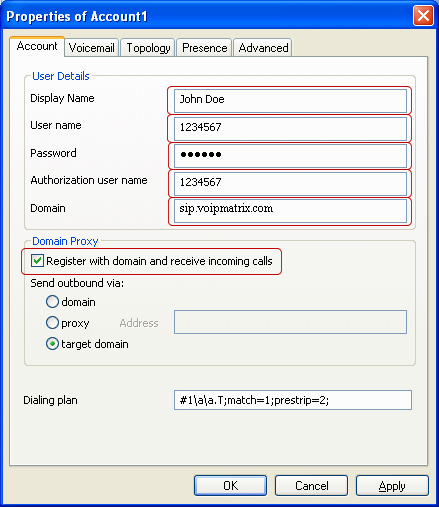439x507 pixels.
Task: Click into the Password field
Action: pos(290,156)
